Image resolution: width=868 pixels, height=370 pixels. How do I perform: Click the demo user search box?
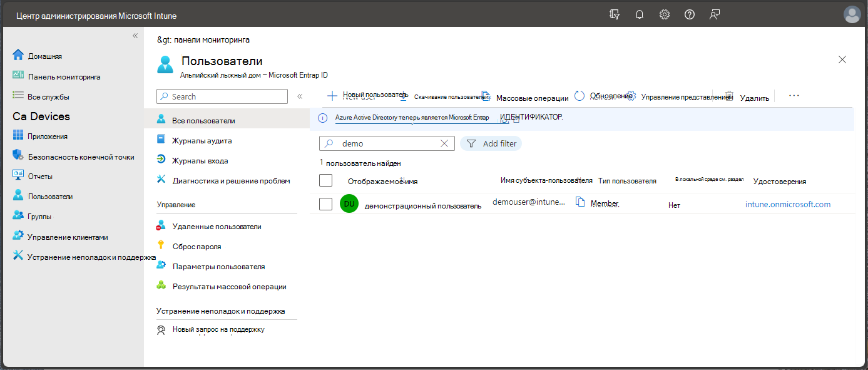(387, 143)
